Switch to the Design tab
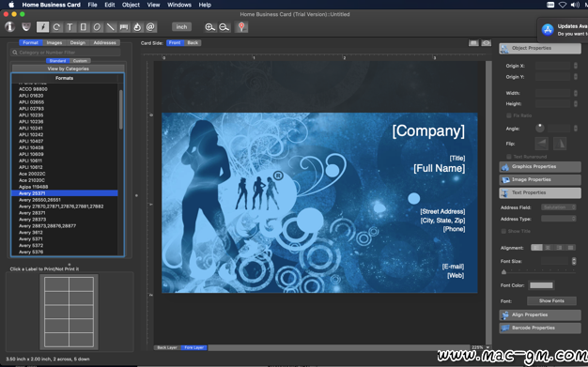Screen dimensions: 588x367 (78, 43)
